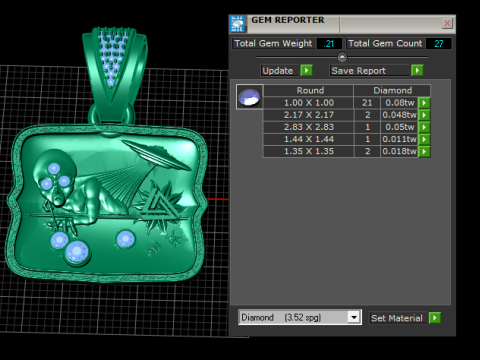Click green arrow for 1.00 X 1.00 row
The width and height of the screenshot is (480, 360).
point(424,103)
